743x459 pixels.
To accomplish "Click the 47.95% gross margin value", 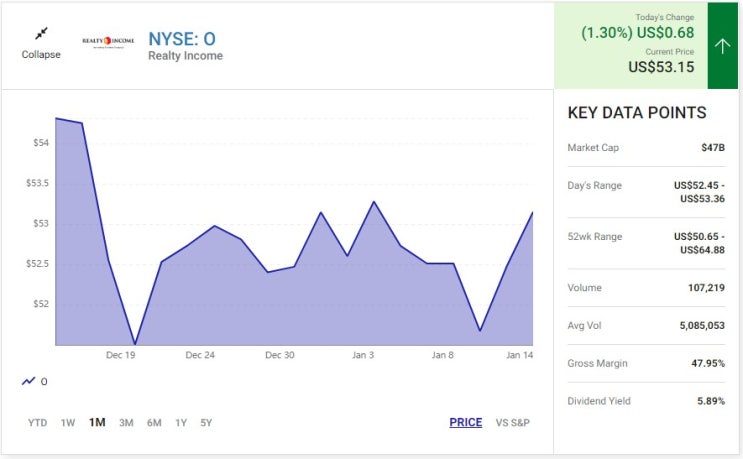I will click(708, 363).
